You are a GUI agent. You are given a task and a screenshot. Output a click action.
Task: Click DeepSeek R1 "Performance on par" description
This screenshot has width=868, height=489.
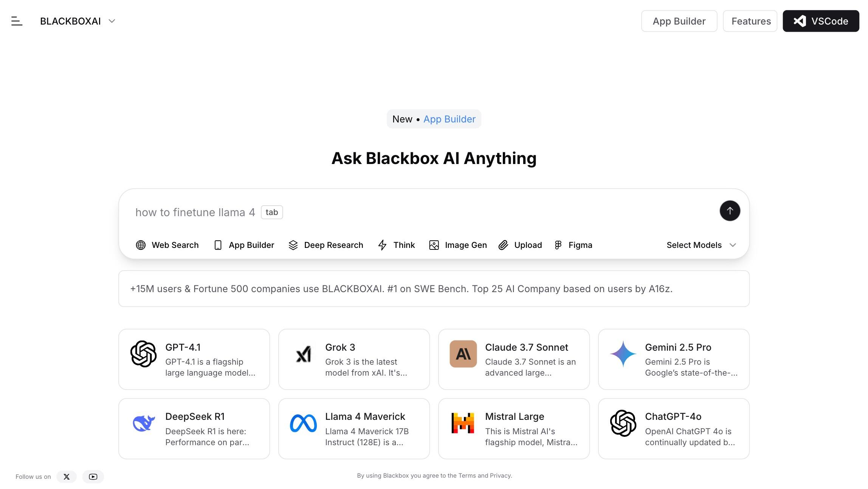207,437
